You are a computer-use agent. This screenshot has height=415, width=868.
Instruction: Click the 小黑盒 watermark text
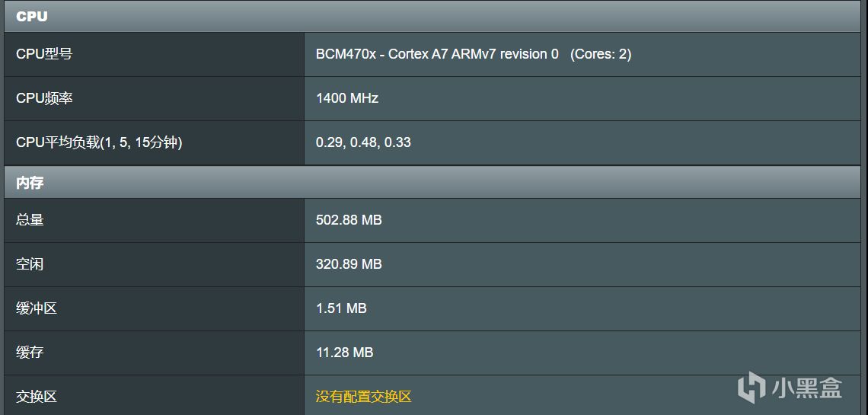[x=807, y=388]
